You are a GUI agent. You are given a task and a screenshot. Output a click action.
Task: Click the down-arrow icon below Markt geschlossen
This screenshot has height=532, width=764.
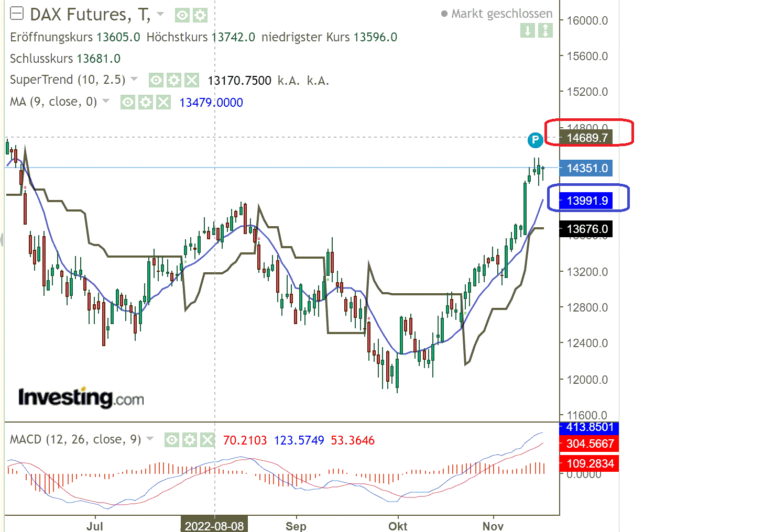click(527, 31)
